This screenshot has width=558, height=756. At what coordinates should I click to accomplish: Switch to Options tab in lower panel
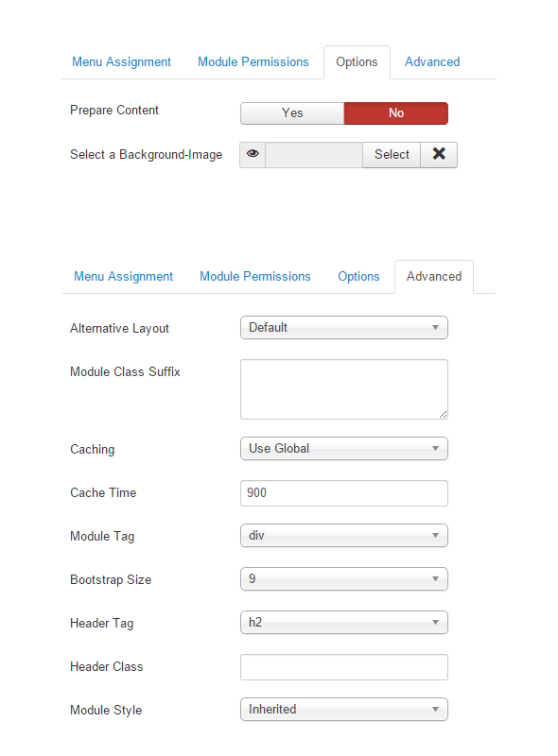coord(358,276)
